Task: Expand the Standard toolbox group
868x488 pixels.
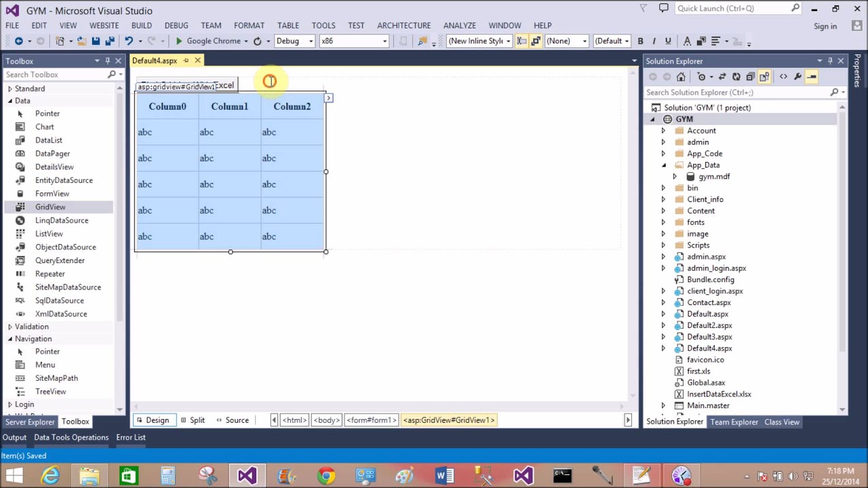Action: point(9,89)
